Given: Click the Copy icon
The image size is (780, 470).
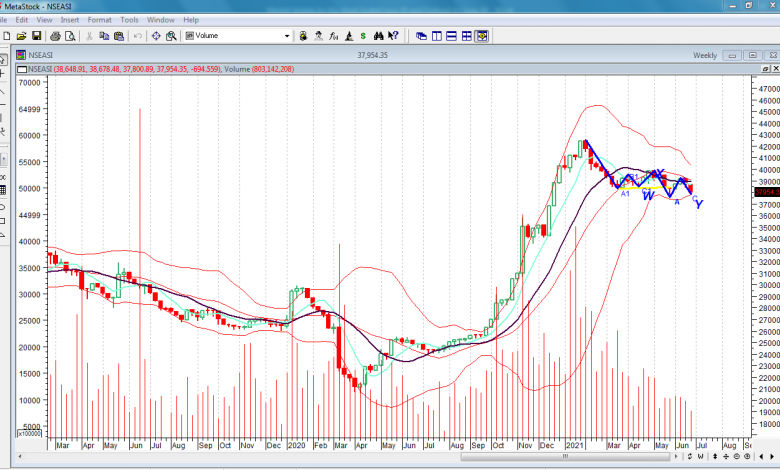Looking at the screenshot, I should (x=104, y=36).
